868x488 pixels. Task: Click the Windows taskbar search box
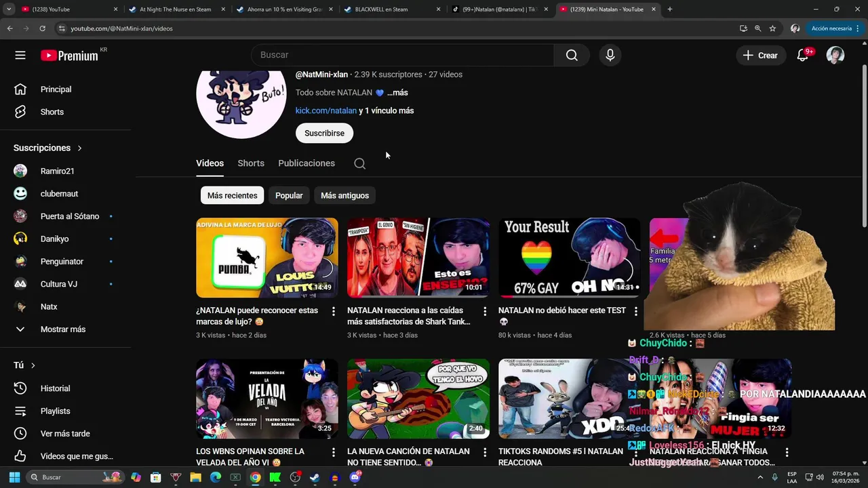click(x=75, y=477)
